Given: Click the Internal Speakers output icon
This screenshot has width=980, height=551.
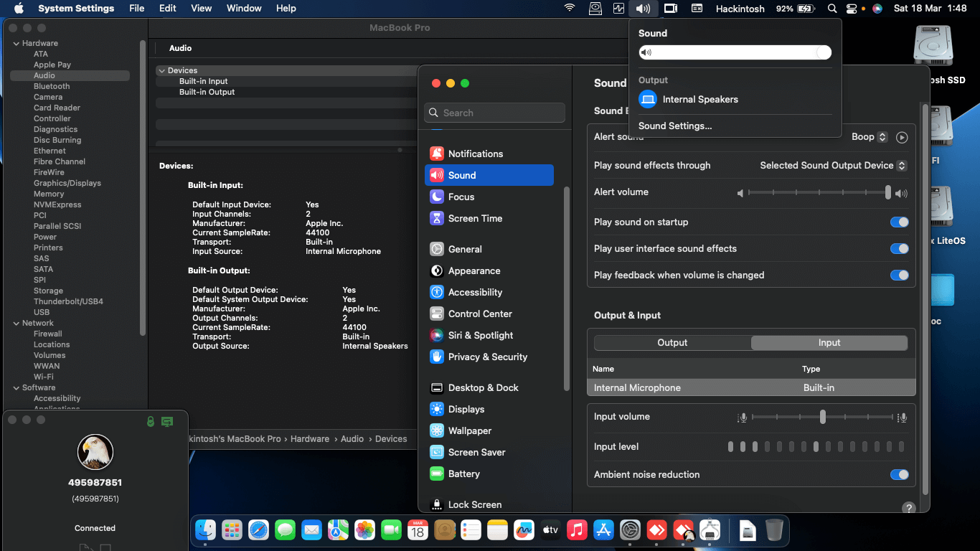Looking at the screenshot, I should click(648, 99).
